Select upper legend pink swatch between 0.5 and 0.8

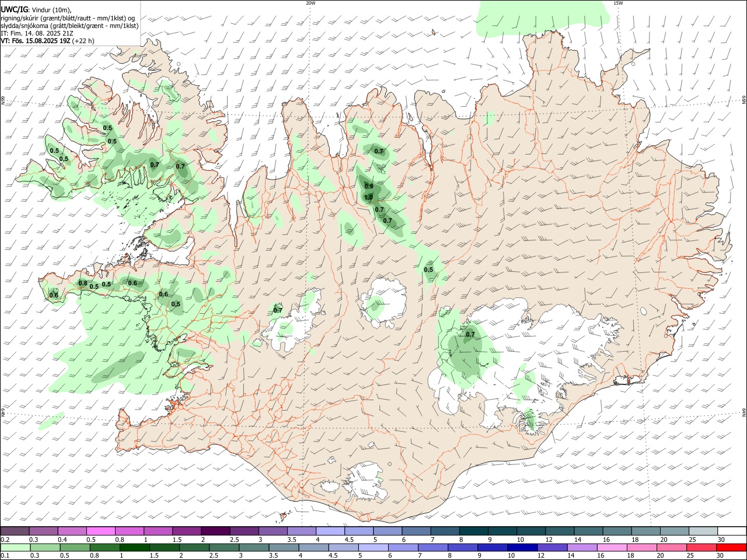pos(101,531)
